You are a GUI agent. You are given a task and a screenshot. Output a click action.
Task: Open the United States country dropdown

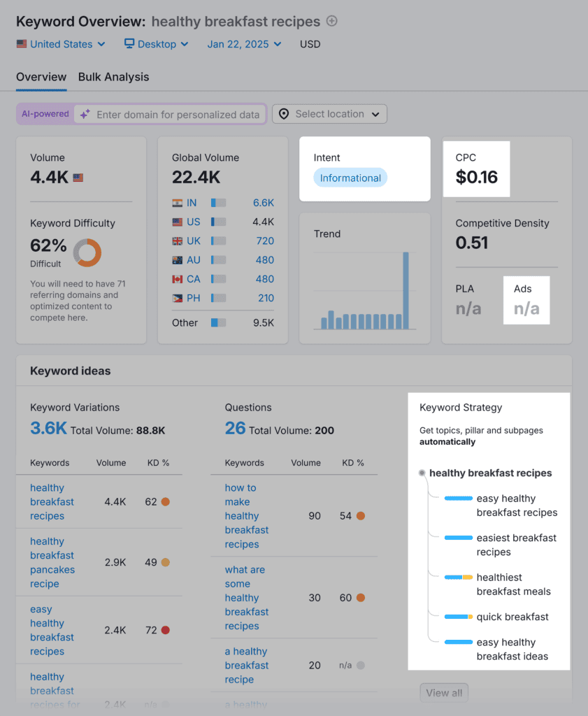[x=61, y=44]
